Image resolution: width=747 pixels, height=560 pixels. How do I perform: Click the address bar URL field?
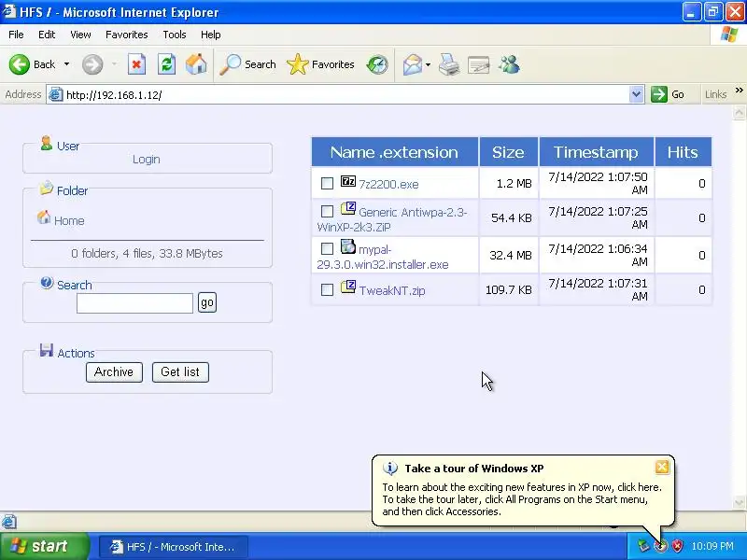[x=346, y=95]
